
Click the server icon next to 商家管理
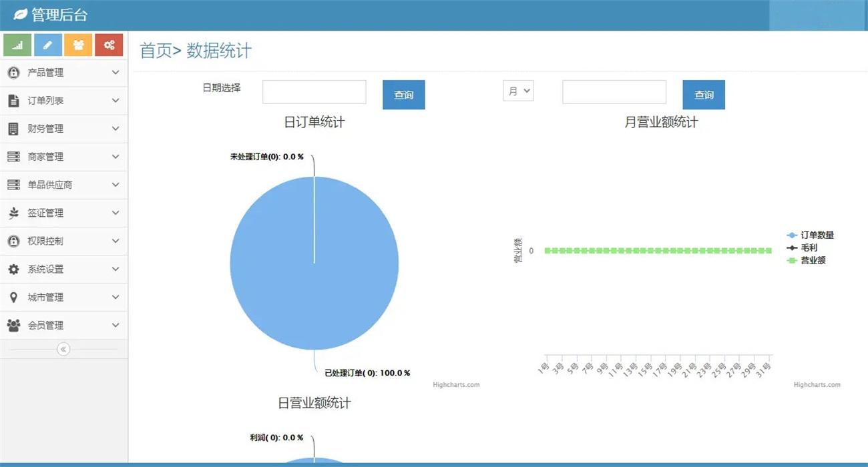(13, 157)
